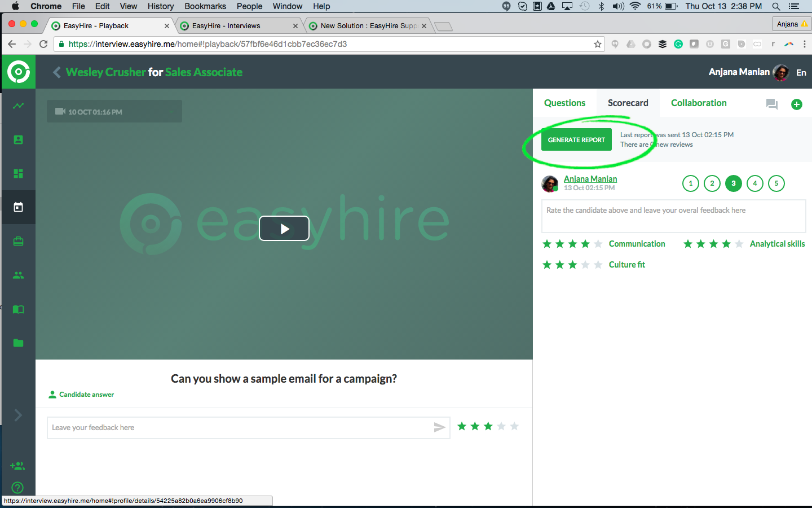Open the 10 OCT 01:16 PM recording dropdown

pos(114,111)
